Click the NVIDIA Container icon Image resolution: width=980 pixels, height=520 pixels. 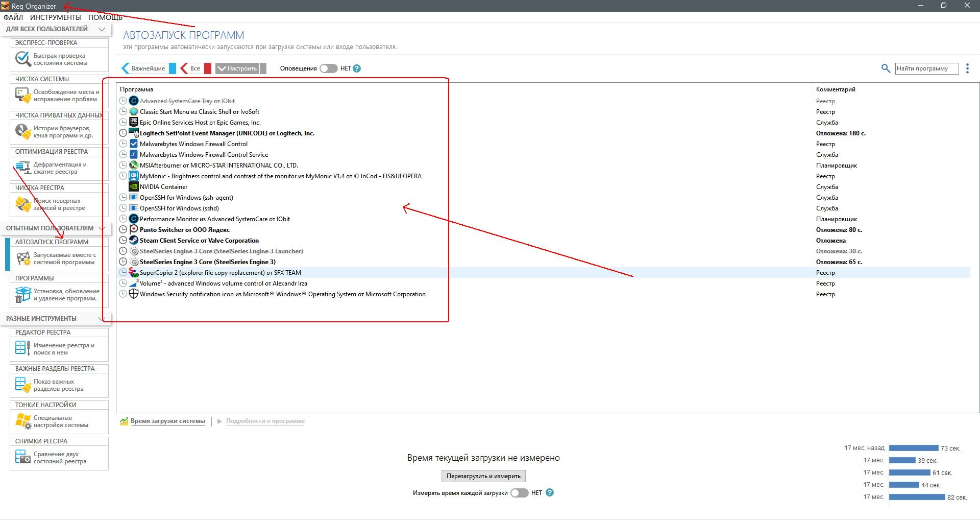(x=134, y=186)
